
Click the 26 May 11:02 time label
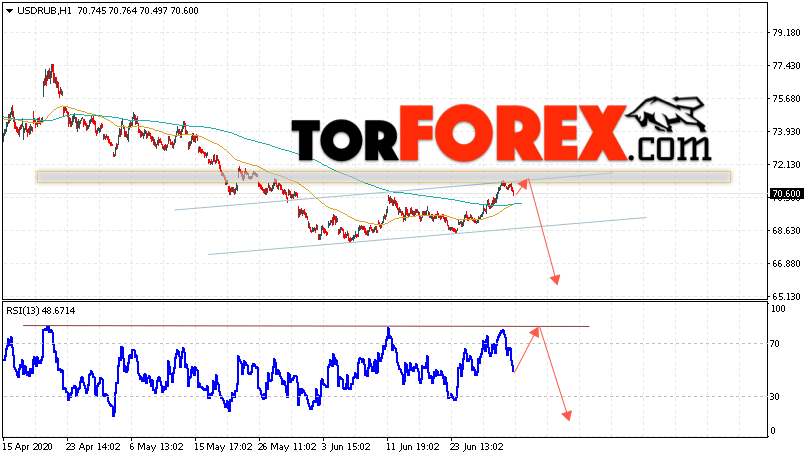287,447
